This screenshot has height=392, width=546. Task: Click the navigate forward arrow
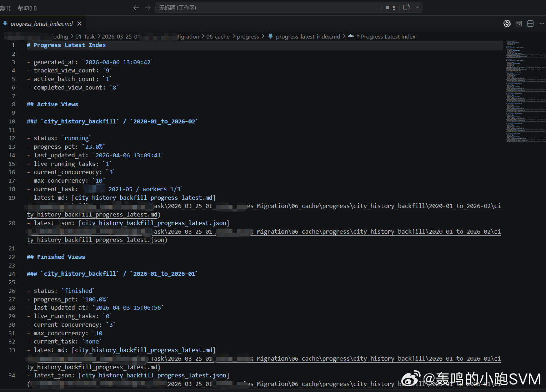point(148,7)
